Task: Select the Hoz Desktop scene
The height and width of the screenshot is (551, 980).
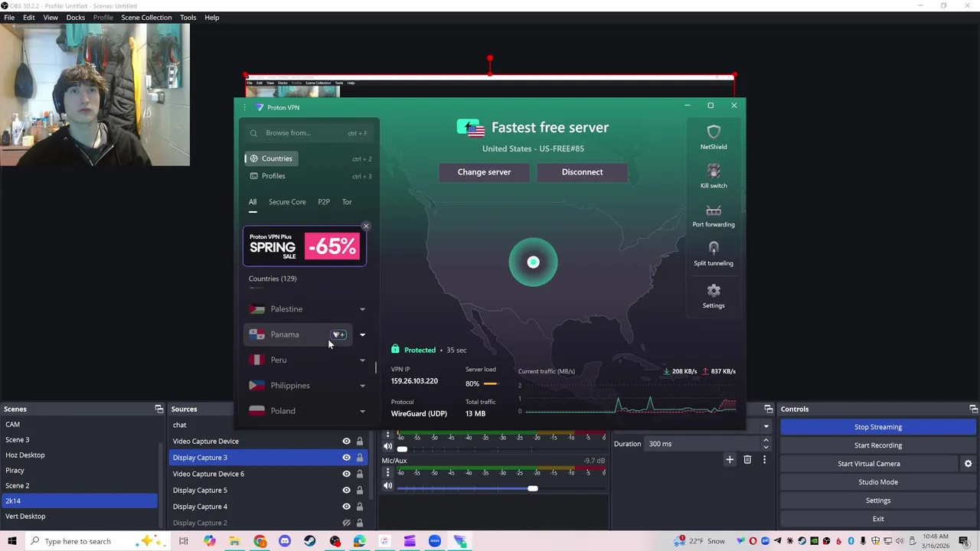Action: [79, 455]
